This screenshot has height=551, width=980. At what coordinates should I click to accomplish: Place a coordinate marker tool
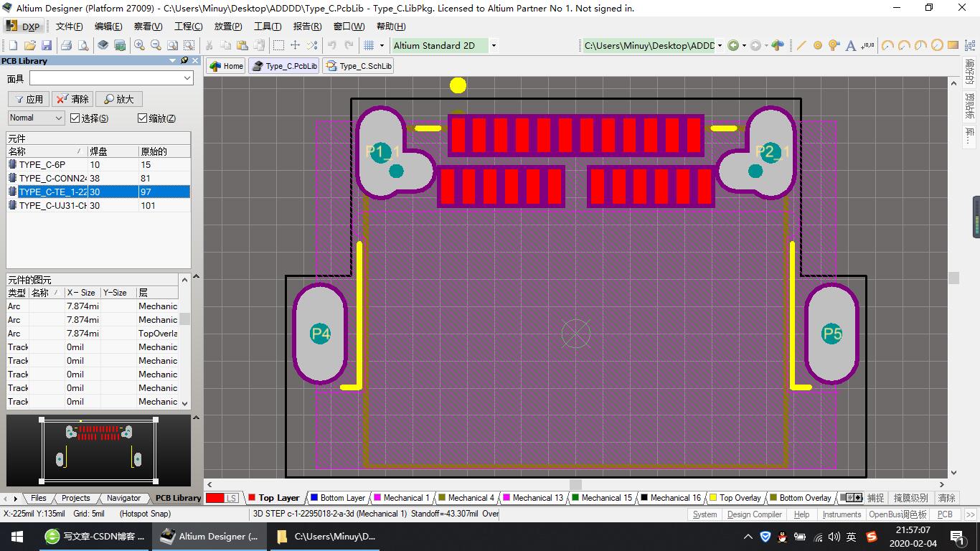[x=867, y=45]
